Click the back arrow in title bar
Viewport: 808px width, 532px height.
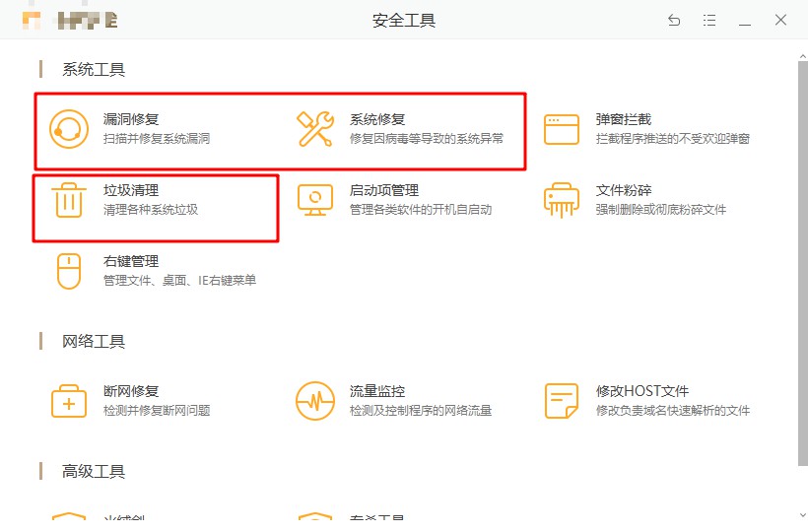pos(674,20)
